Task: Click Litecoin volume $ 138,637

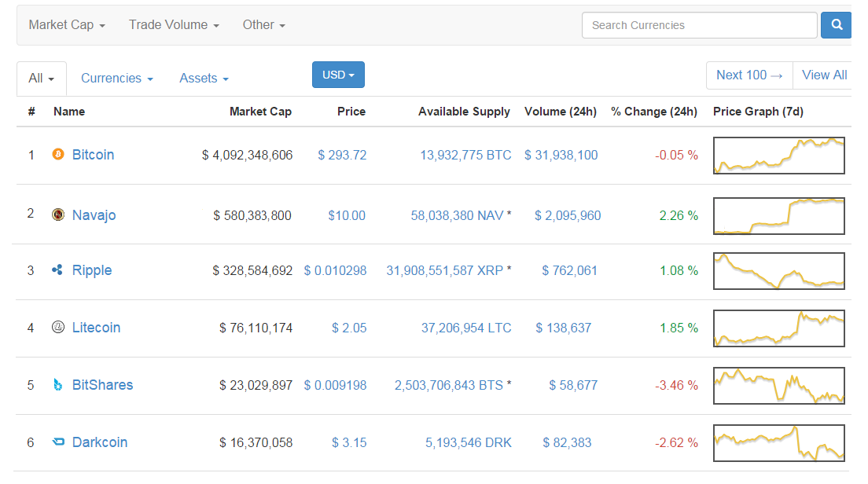Action: [564, 328]
